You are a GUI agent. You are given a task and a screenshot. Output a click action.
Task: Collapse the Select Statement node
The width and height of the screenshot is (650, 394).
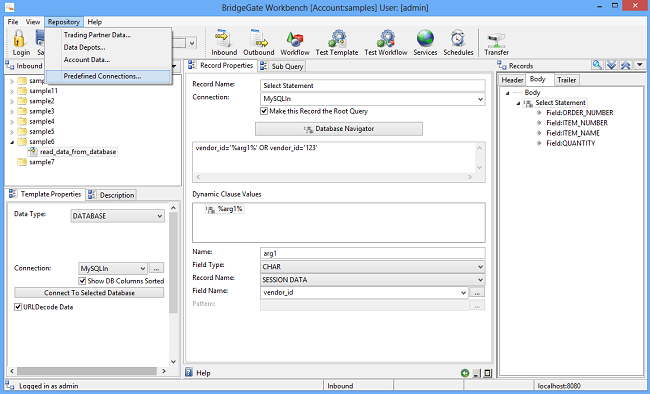[518, 103]
